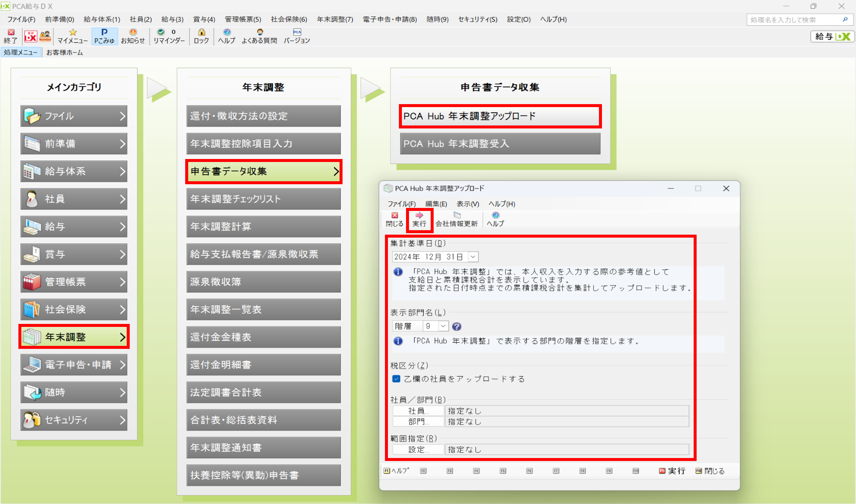This screenshot has height=504, width=856.
Task: Switch to お客様ホーム tab
Action: tap(64, 52)
